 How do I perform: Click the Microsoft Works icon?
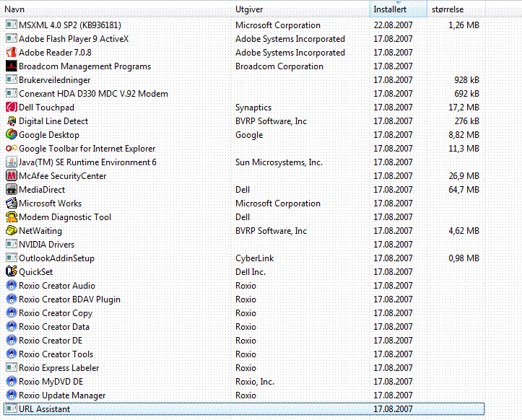pos(12,203)
